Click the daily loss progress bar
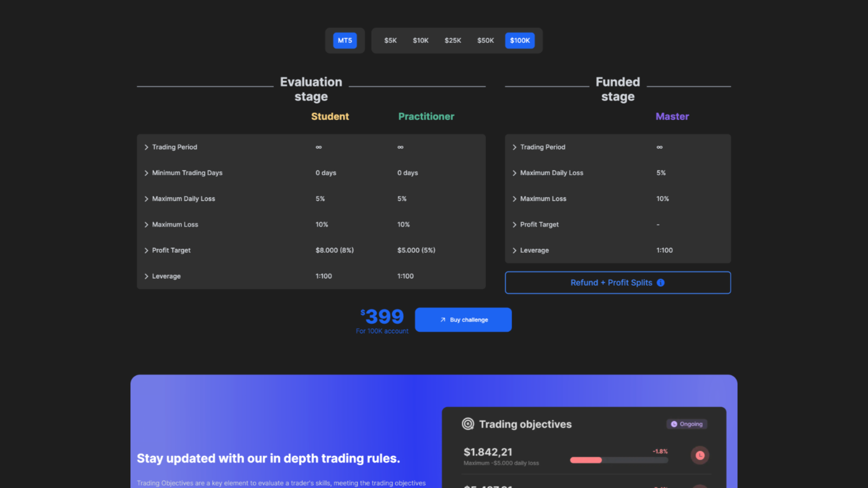This screenshot has height=488, width=868. point(619,460)
